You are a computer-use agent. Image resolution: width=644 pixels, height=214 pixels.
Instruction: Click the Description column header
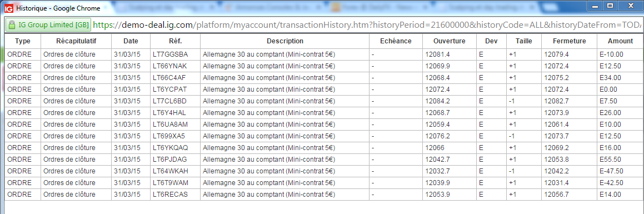pyautogui.click(x=284, y=41)
